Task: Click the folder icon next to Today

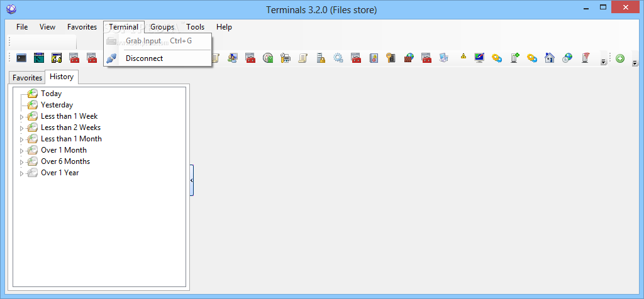Action: (33, 94)
